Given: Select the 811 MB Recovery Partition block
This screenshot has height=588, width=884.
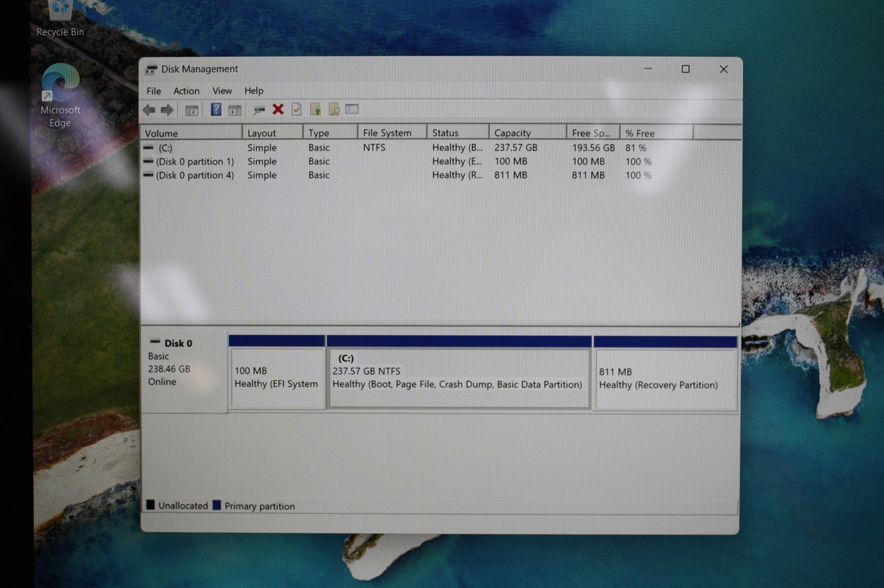Looking at the screenshot, I should pos(665,372).
